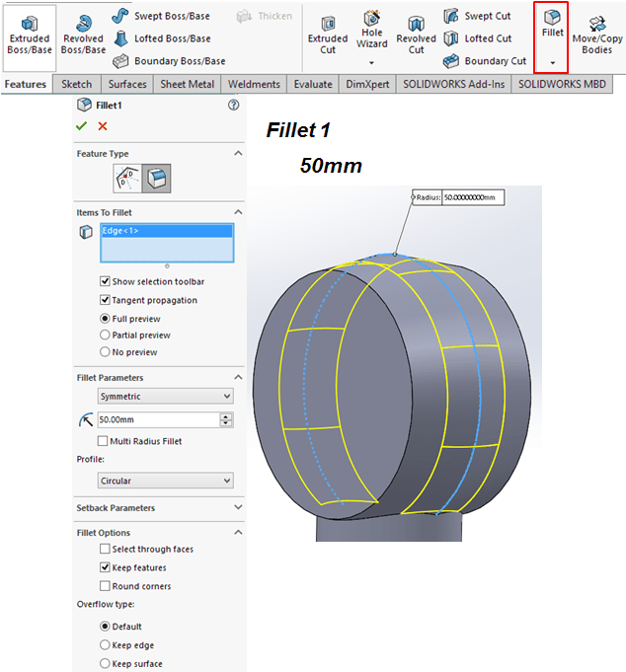Open the Fillet1 help question mark
The height and width of the screenshot is (672, 626).
click(233, 105)
